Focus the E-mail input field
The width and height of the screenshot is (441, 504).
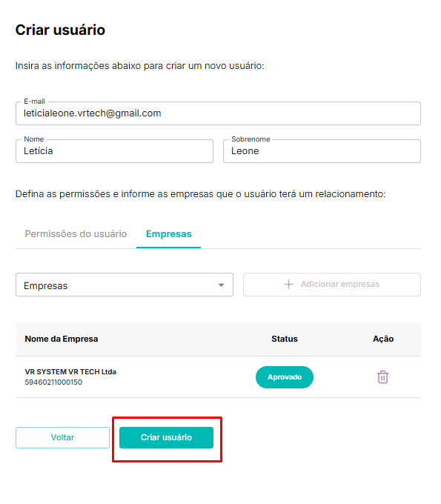point(218,113)
